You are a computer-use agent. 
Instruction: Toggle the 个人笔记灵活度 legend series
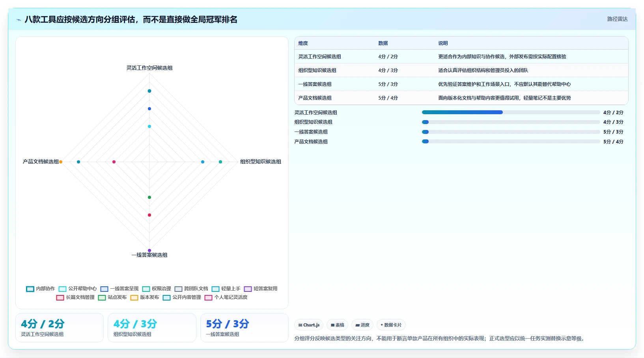pos(226,297)
